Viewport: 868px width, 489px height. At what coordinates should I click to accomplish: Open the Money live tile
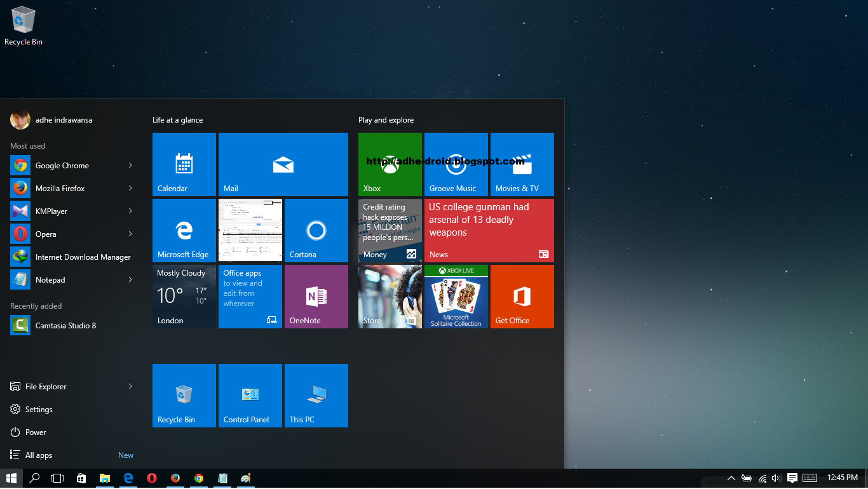(x=390, y=231)
